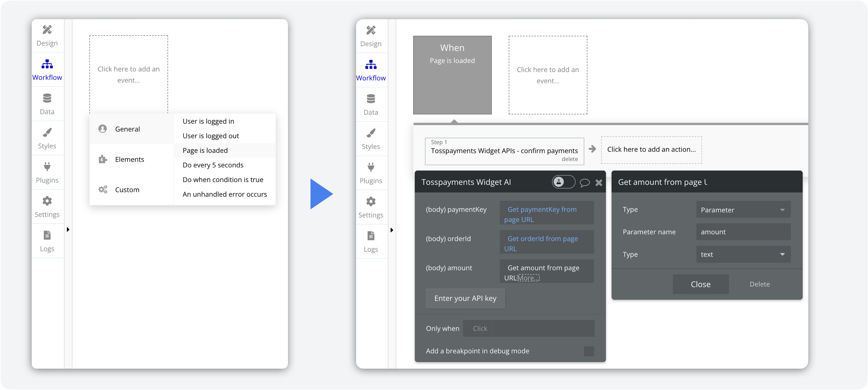Select Custom event category
The width and height of the screenshot is (868, 390).
(132, 190)
